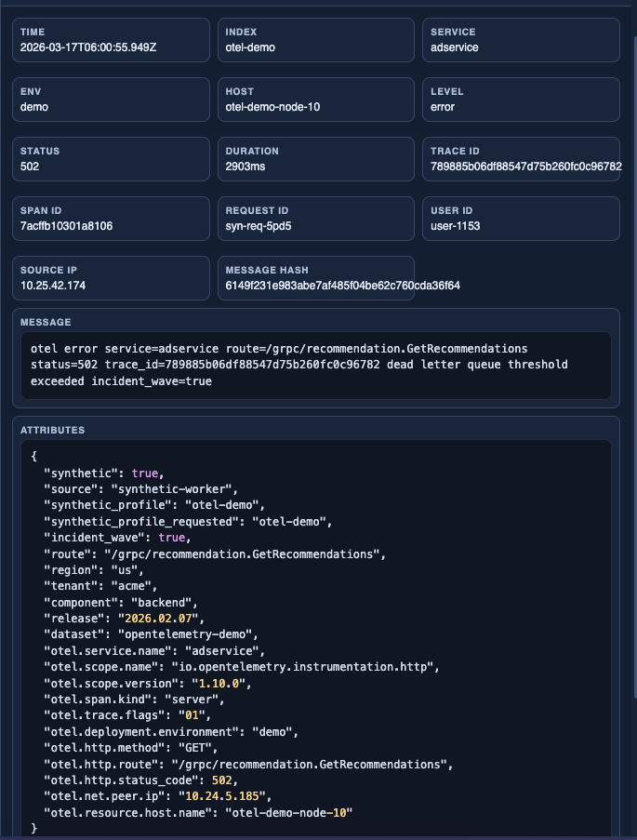Click the ENV card labeled demo
The image size is (637, 840).
click(110, 100)
